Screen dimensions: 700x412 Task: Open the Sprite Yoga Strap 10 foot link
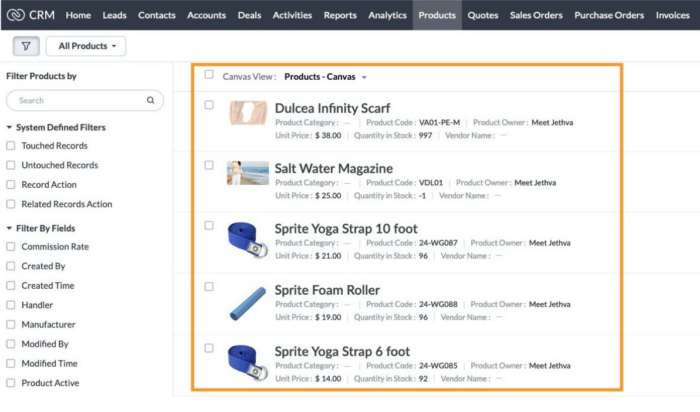point(346,229)
